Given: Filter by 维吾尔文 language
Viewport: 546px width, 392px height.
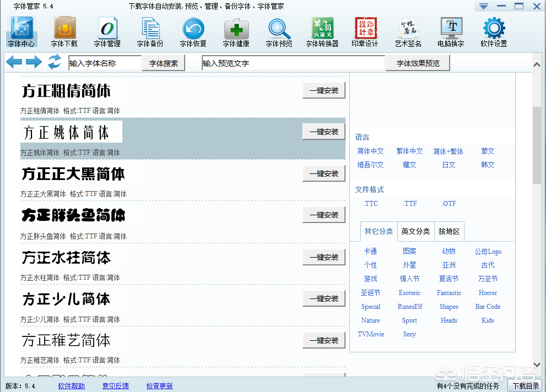Looking at the screenshot, I should click(370, 165).
